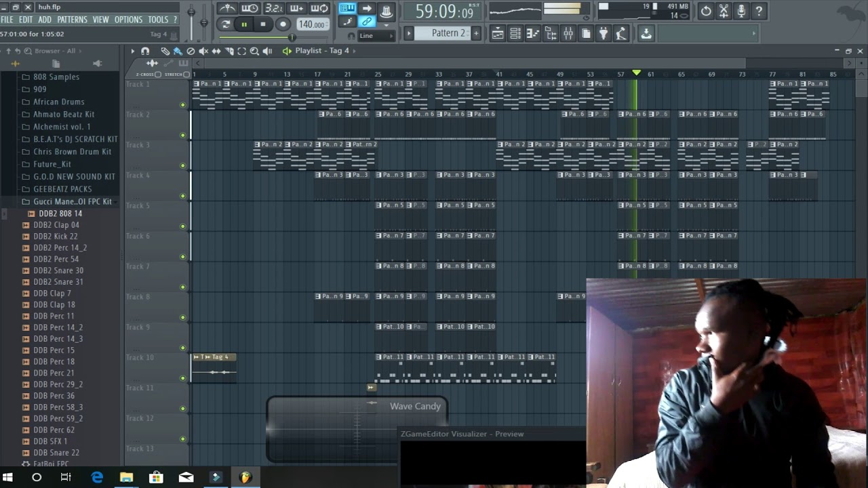Open the Playlist menu arrow
Screen dimensions: 868x488
(133, 51)
